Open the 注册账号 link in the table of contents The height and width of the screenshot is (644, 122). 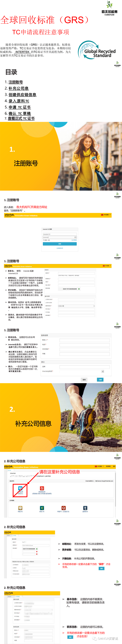click(x=16, y=82)
